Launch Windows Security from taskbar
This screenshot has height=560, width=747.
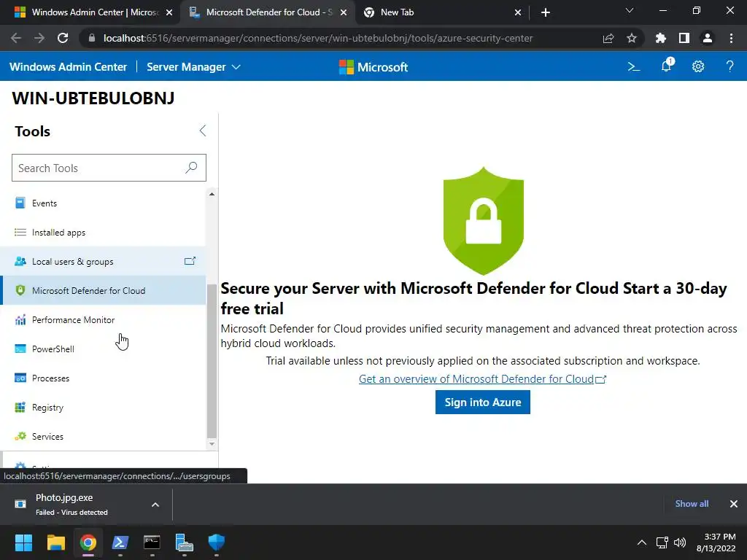coord(217,542)
